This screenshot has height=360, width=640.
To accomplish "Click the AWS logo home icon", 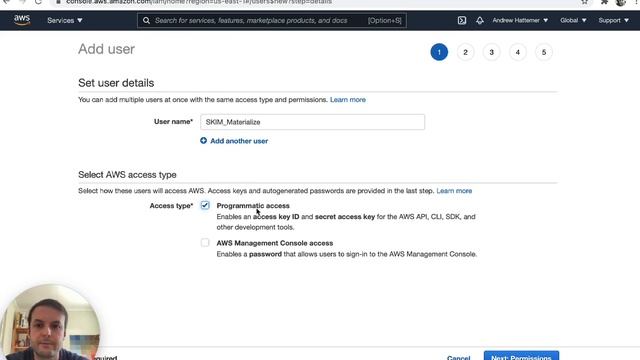I will pos(22,20).
